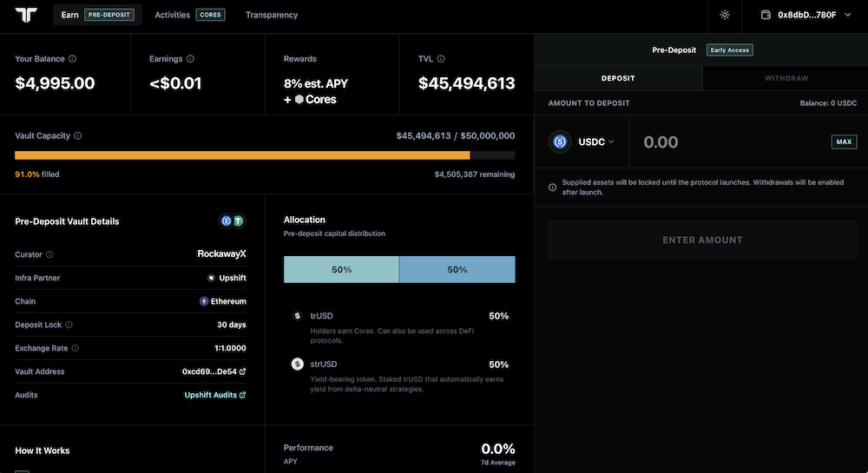Click the 'How It Works' heading
868x473 pixels.
(x=42, y=451)
